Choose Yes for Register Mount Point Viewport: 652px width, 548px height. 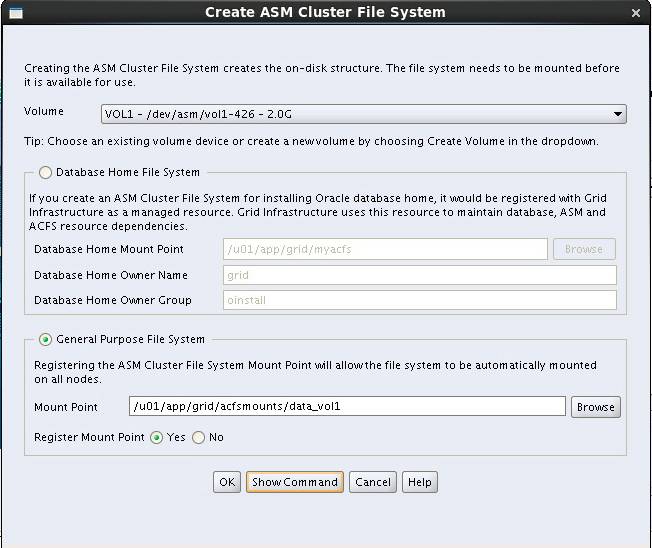156,437
